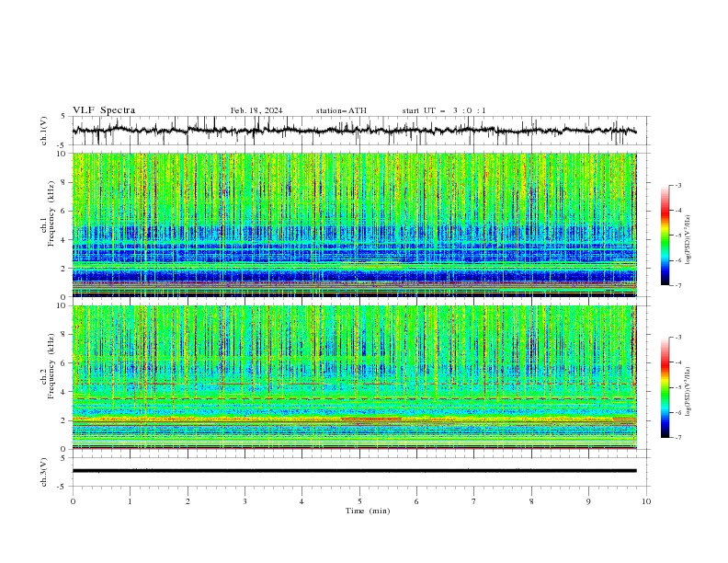Click the time axis tick label '7'
Image resolution: width=728 pixels, height=563 pixels.
(474, 501)
